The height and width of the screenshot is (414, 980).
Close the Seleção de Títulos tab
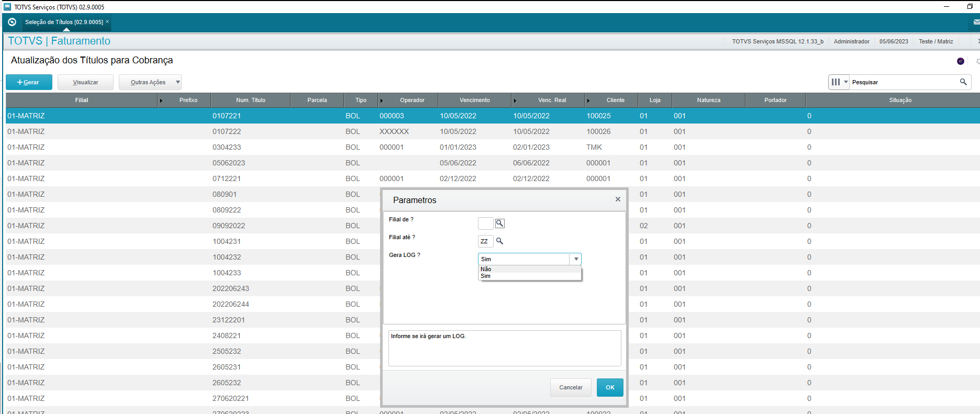(x=107, y=21)
